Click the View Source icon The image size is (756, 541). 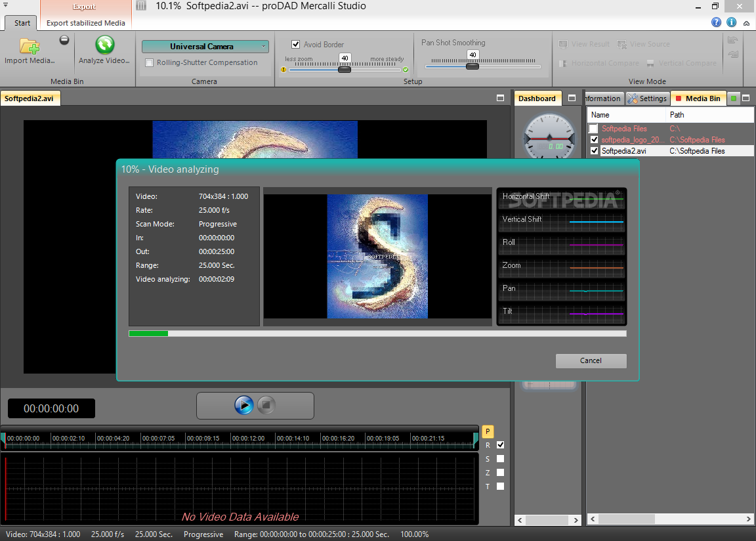pos(622,45)
